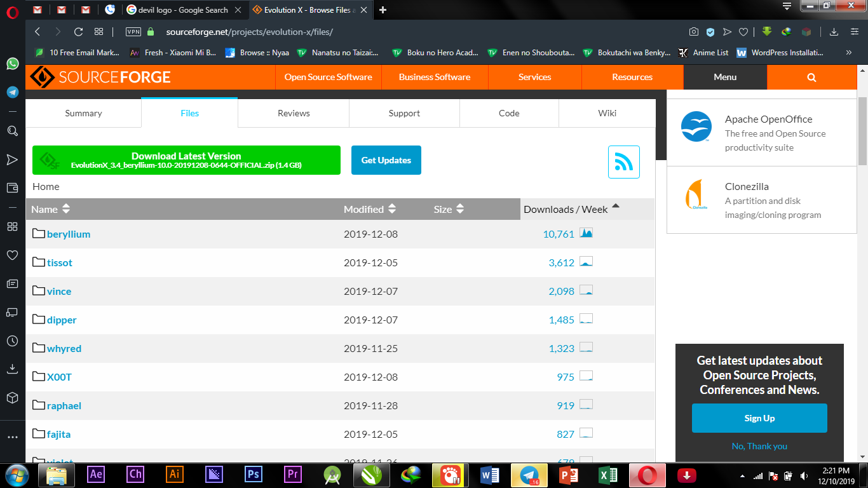The height and width of the screenshot is (488, 868).
Task: Open the Apache OpenOffice project
Action: 768,119
